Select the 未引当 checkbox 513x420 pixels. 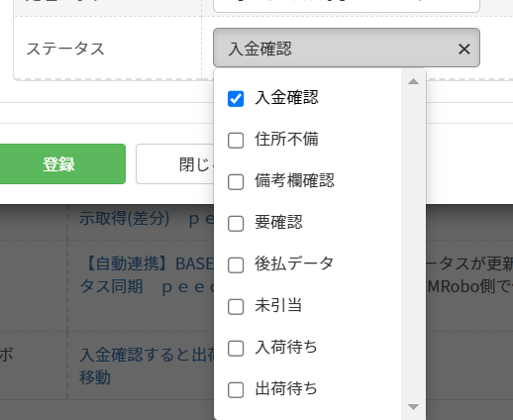point(236,307)
